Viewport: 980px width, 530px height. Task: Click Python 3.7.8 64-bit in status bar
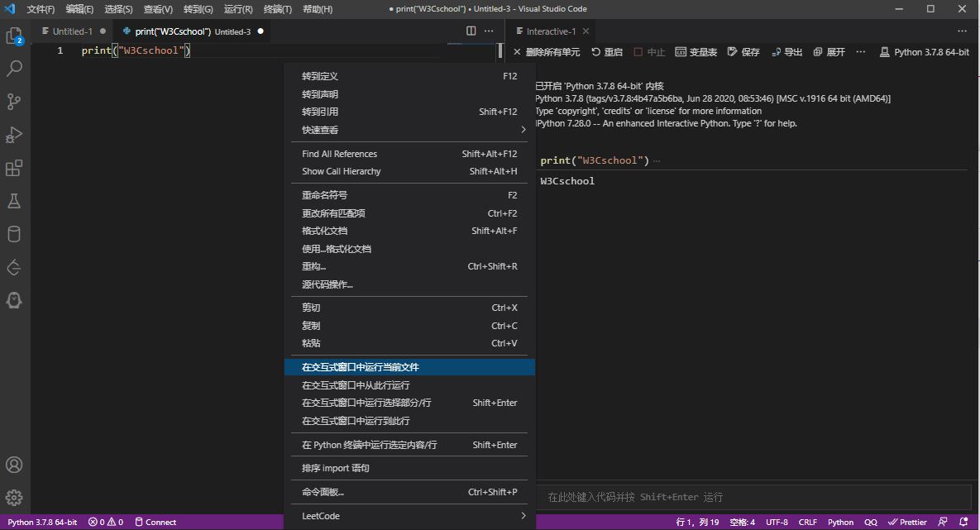[42, 522]
